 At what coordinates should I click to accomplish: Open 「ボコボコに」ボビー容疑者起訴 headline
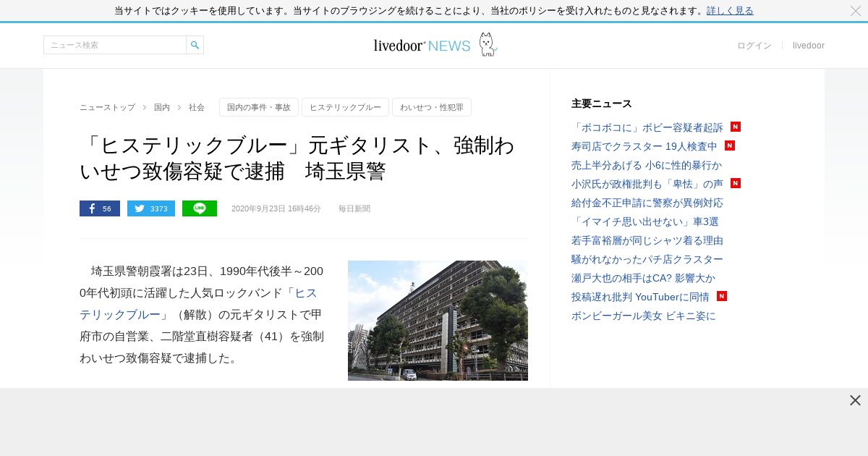pos(647,127)
